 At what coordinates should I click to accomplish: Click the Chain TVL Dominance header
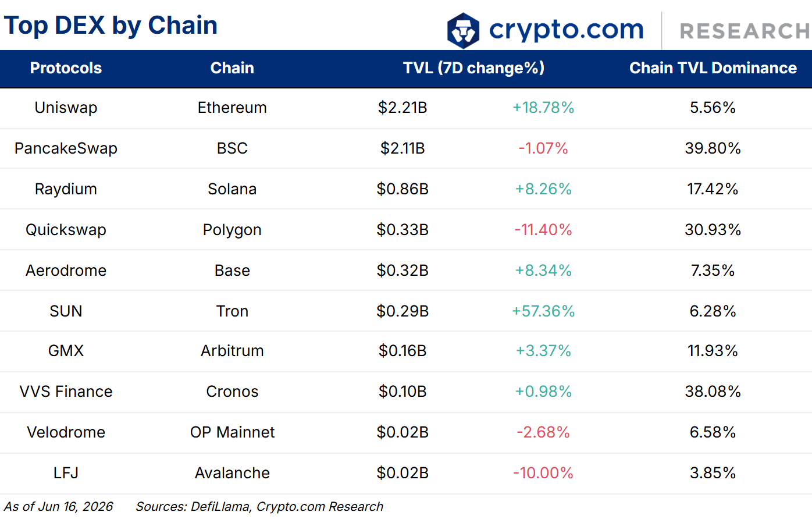click(x=713, y=68)
